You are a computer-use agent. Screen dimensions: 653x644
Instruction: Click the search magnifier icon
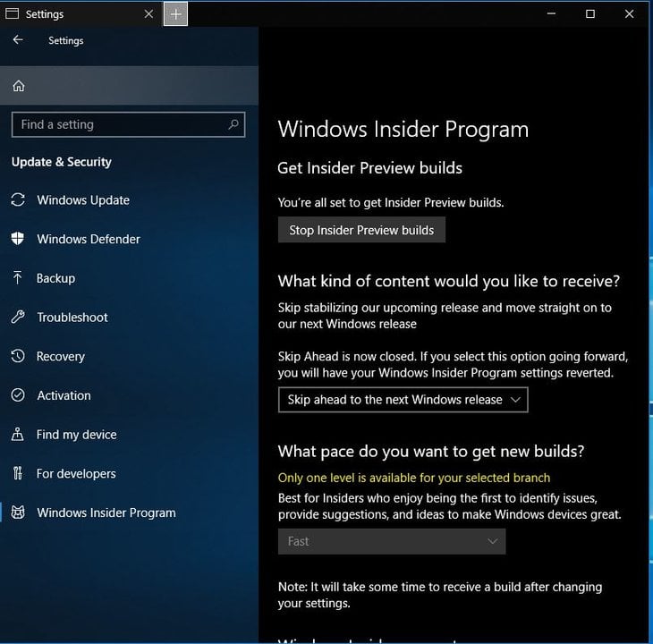point(233,124)
